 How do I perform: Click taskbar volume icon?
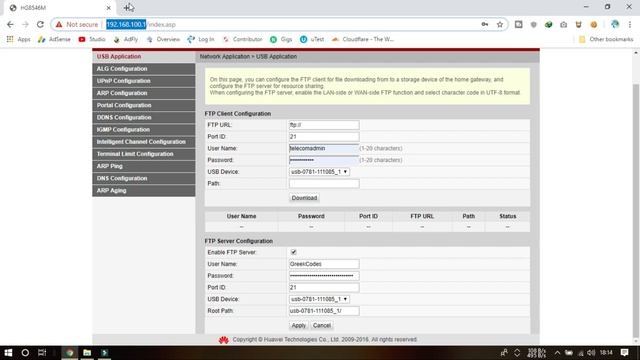click(x=591, y=353)
